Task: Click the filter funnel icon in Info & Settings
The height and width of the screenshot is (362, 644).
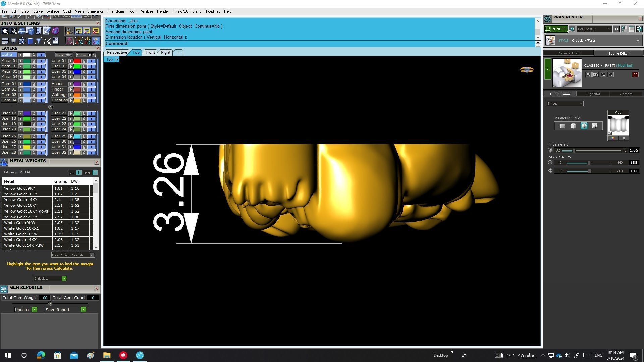Action: pyautogui.click(x=39, y=41)
